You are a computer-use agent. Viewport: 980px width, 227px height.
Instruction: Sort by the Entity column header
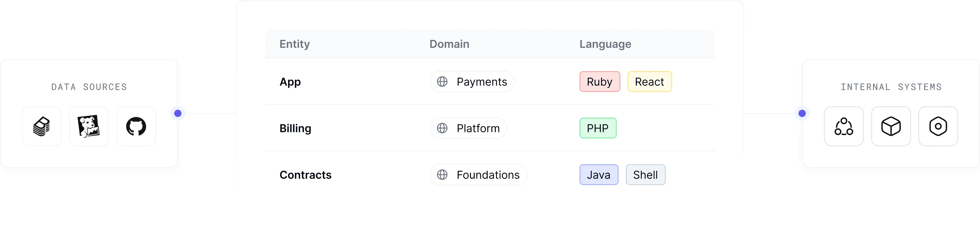(x=295, y=44)
